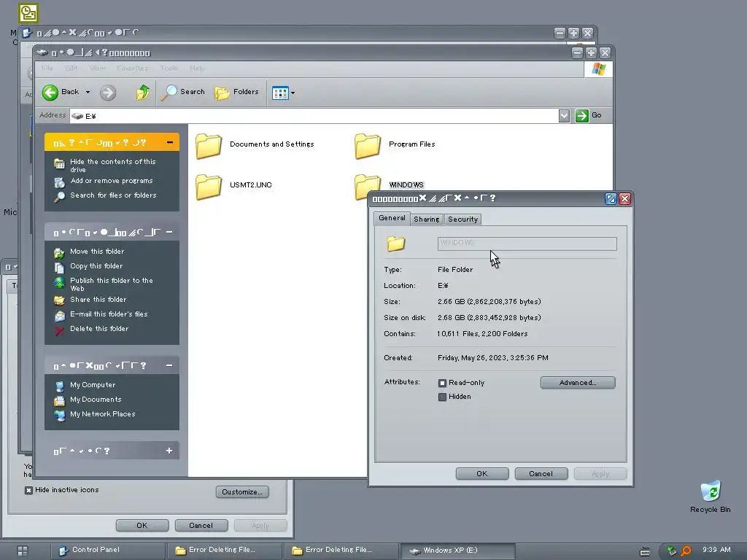Click Search for files or folders
Image resolution: width=747 pixels, height=560 pixels.
tap(113, 195)
